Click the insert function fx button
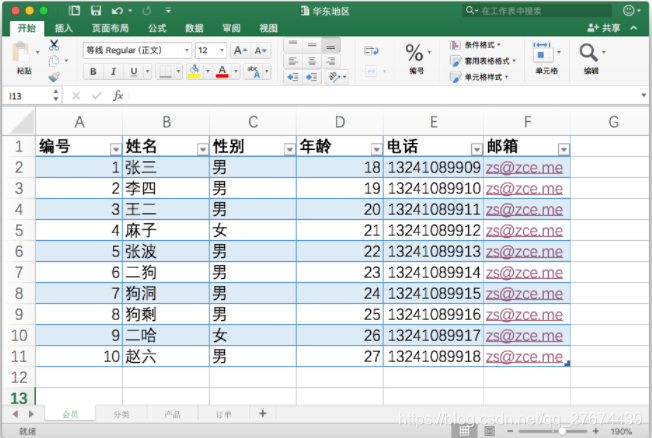Viewport: 652px width, 438px height. [118, 96]
